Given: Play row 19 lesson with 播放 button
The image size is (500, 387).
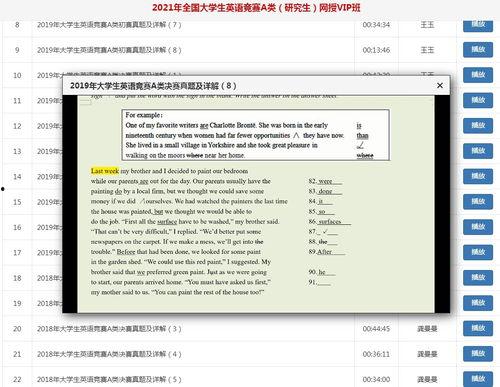Looking at the screenshot, I should [478, 303].
